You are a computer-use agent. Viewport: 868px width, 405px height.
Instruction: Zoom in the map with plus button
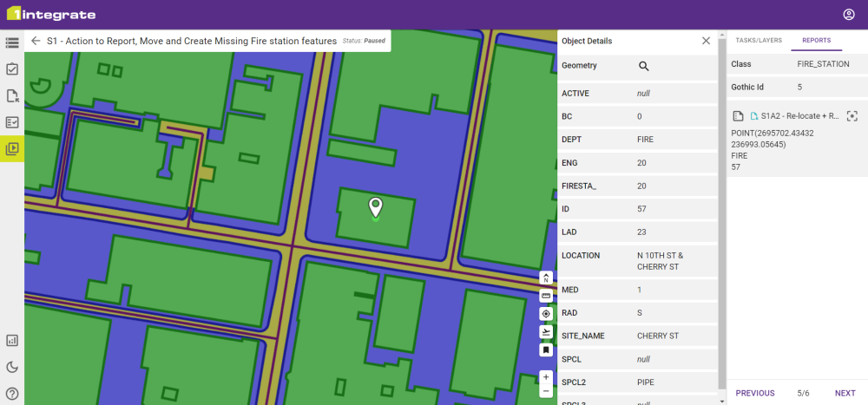[x=546, y=376]
